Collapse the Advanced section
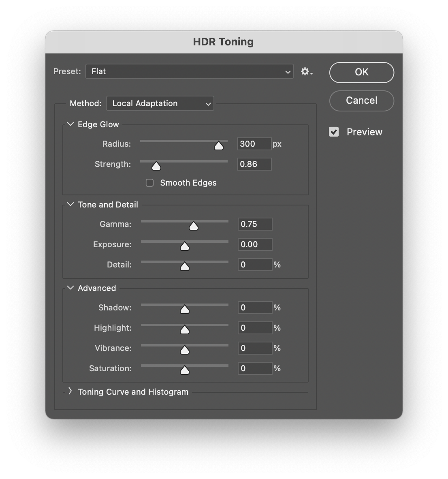The image size is (448, 479). (70, 288)
